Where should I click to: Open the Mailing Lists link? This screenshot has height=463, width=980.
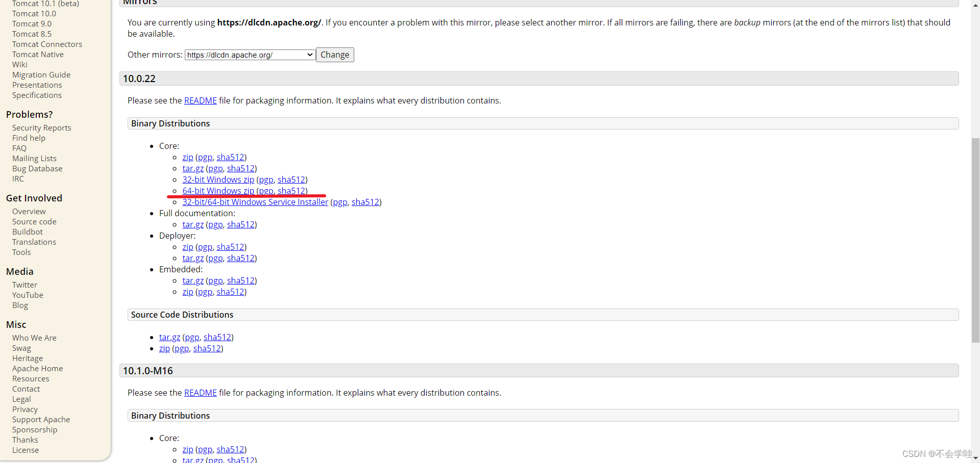tap(34, 159)
